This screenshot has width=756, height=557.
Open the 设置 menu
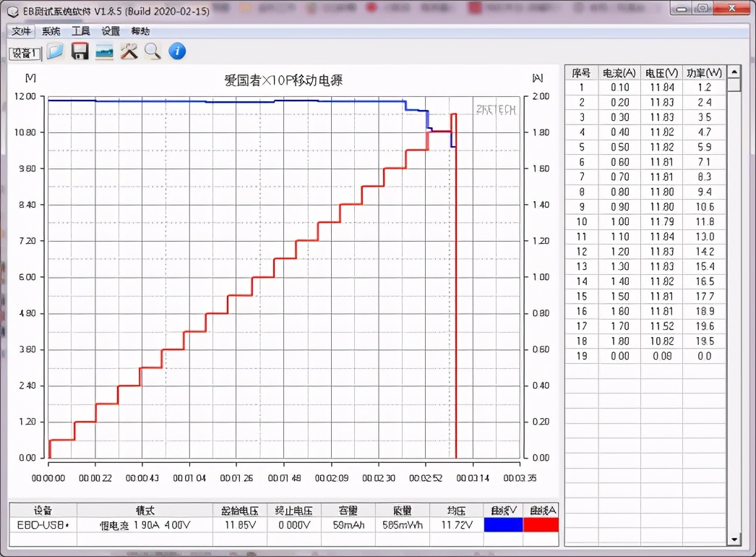(111, 31)
